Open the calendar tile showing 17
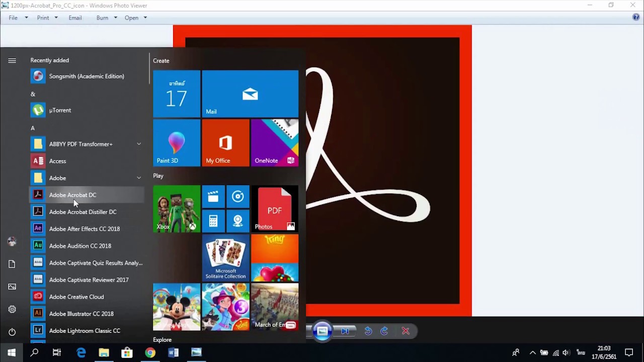Image resolution: width=644 pixels, height=362 pixels. 177,94
